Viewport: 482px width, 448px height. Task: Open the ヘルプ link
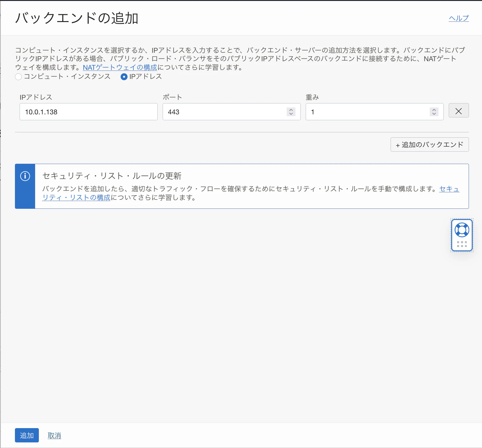click(x=459, y=18)
